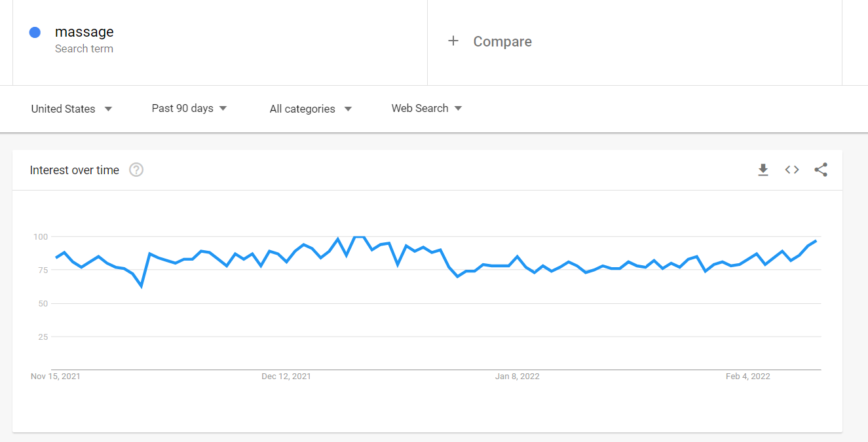
Task: Click the 25 value axis label
Action: click(43, 337)
